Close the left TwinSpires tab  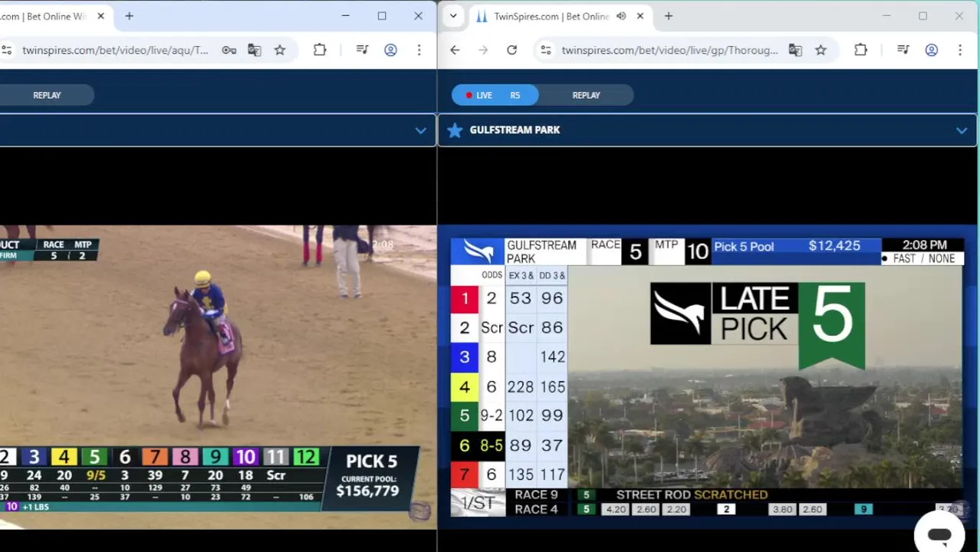(100, 16)
